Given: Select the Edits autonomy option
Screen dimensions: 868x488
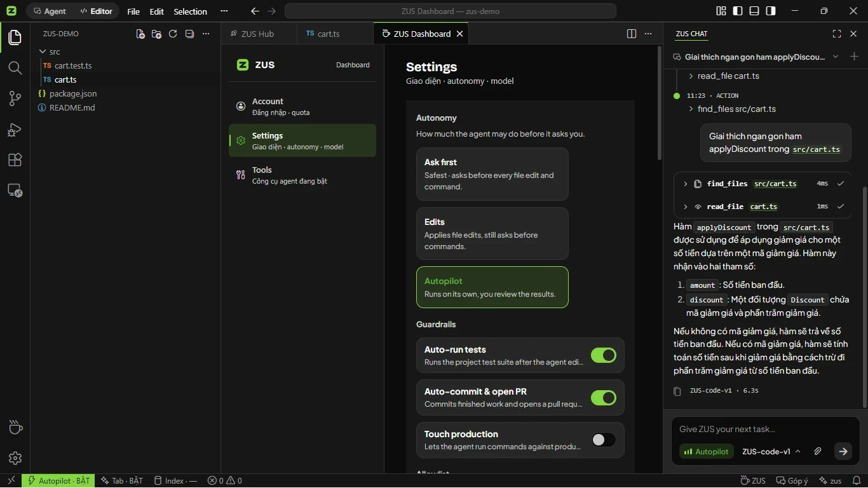Looking at the screenshot, I should pyautogui.click(x=492, y=233).
